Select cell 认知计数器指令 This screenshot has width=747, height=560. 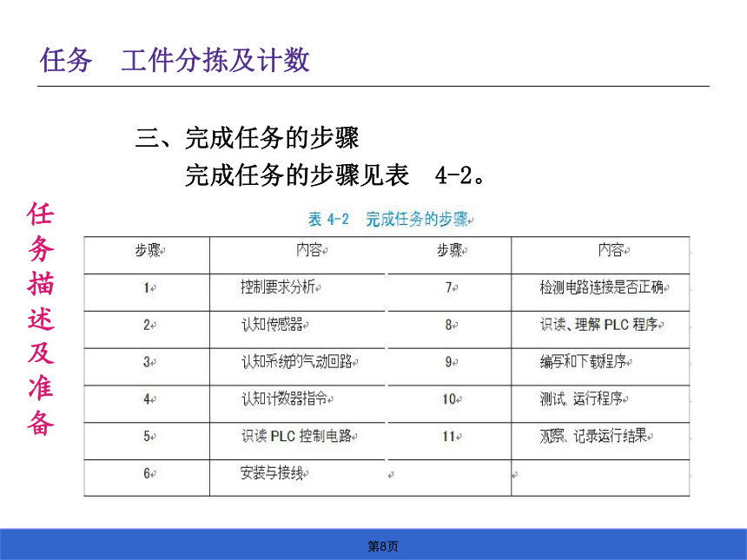(299, 404)
